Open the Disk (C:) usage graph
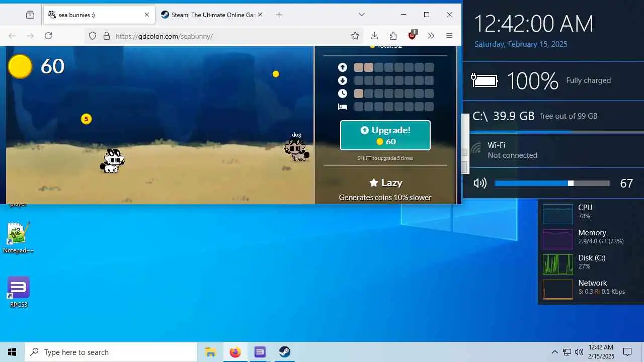The height and width of the screenshot is (362, 644). [558, 264]
